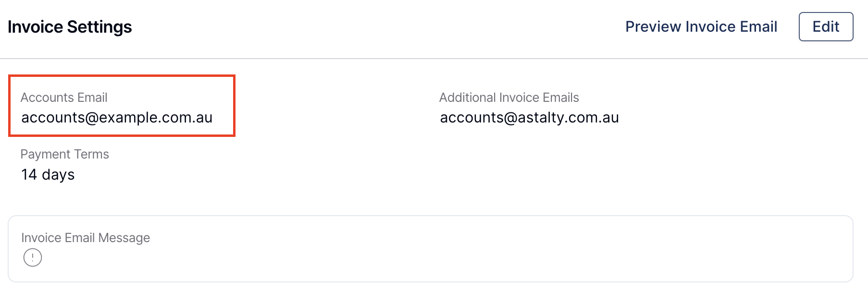Select the accounts@astalty.com.au address
Image resolution: width=868 pixels, height=293 pixels.
[x=529, y=118]
